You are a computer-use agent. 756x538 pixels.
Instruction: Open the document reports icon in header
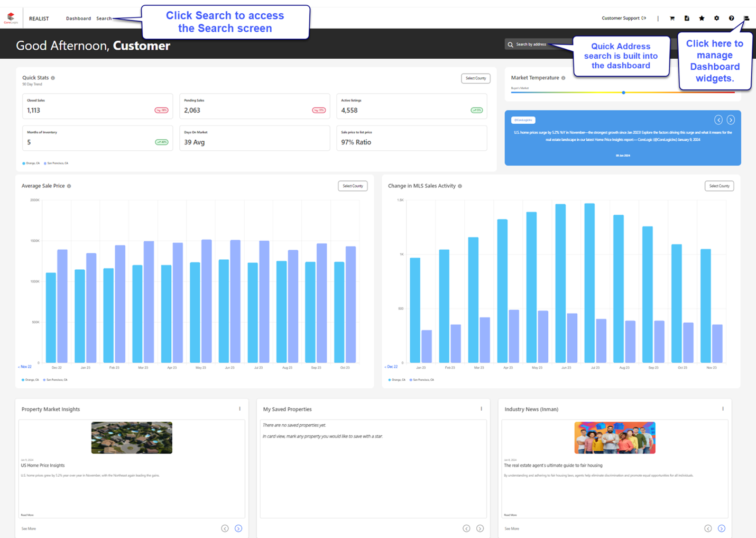pyautogui.click(x=687, y=19)
